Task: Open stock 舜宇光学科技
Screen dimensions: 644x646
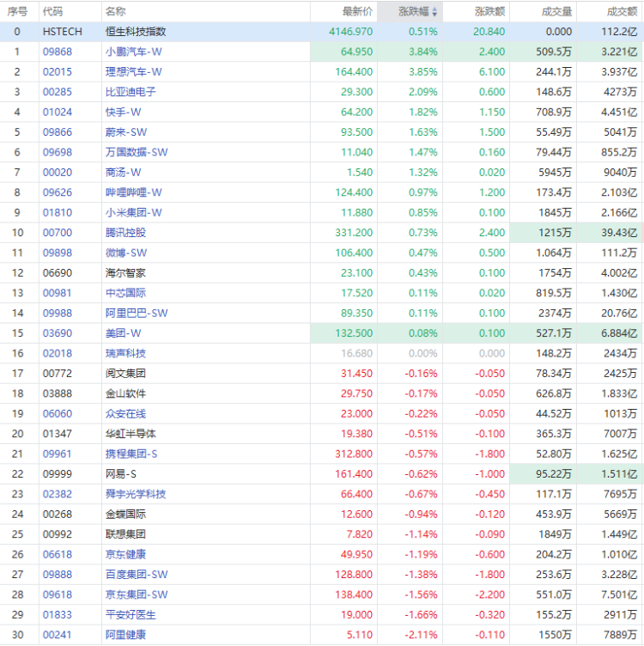Action: 136,494
